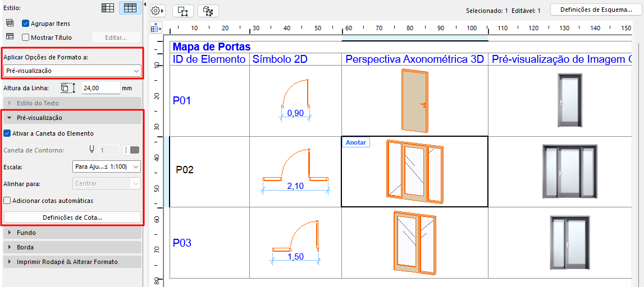Click the P03 3D axonometric door preview
The height and width of the screenshot is (287, 644).
414,243
